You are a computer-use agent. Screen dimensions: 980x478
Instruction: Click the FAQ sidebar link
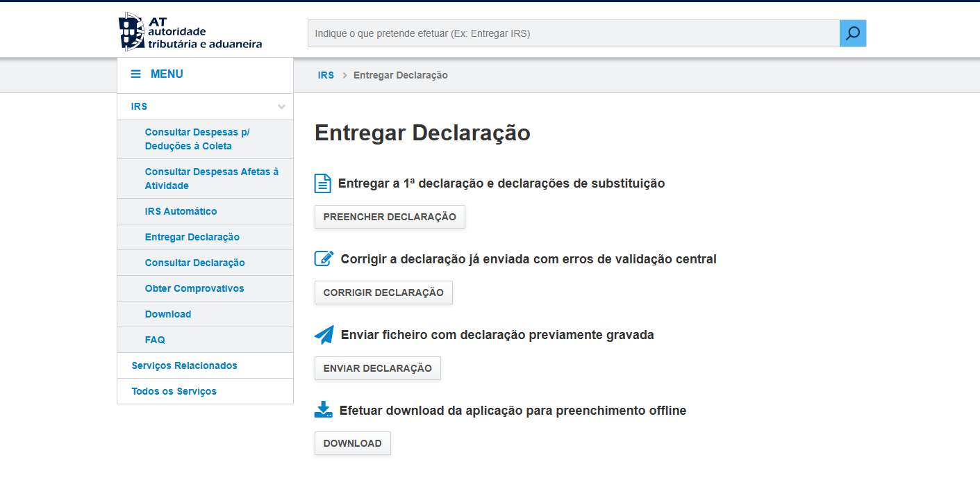click(x=154, y=339)
